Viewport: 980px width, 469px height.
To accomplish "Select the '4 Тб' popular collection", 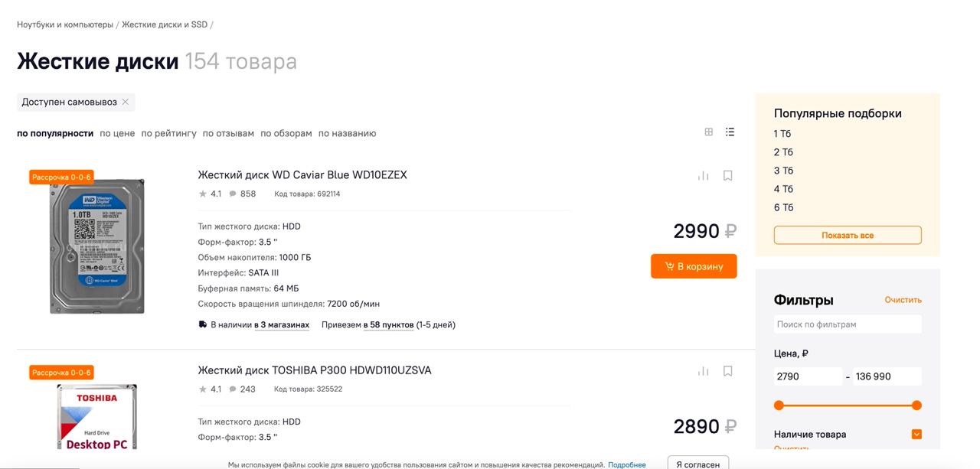I will tap(783, 189).
